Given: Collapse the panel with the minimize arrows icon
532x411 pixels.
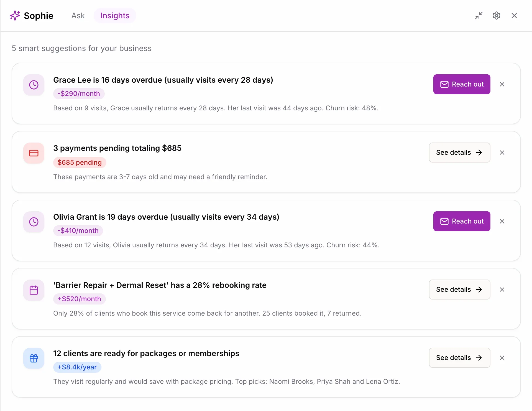Looking at the screenshot, I should click(479, 16).
